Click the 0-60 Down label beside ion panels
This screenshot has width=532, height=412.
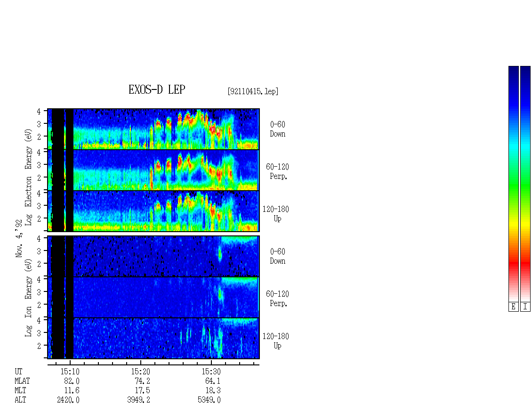pyautogui.click(x=278, y=256)
